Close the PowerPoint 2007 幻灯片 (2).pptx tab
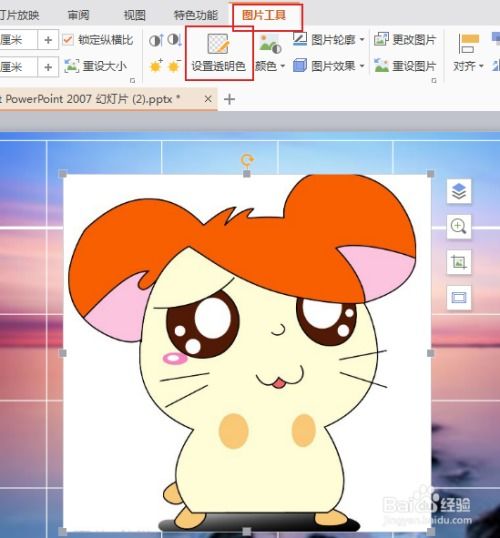The image size is (500, 538). [x=208, y=99]
